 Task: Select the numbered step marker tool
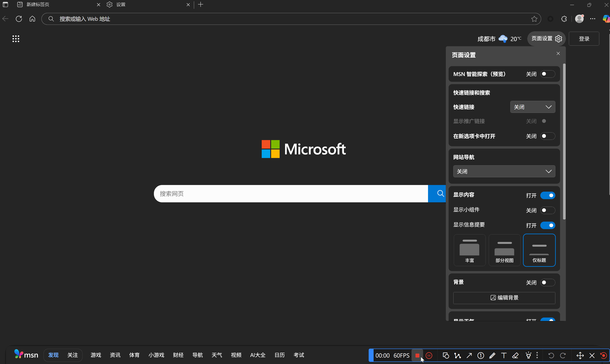click(x=481, y=355)
